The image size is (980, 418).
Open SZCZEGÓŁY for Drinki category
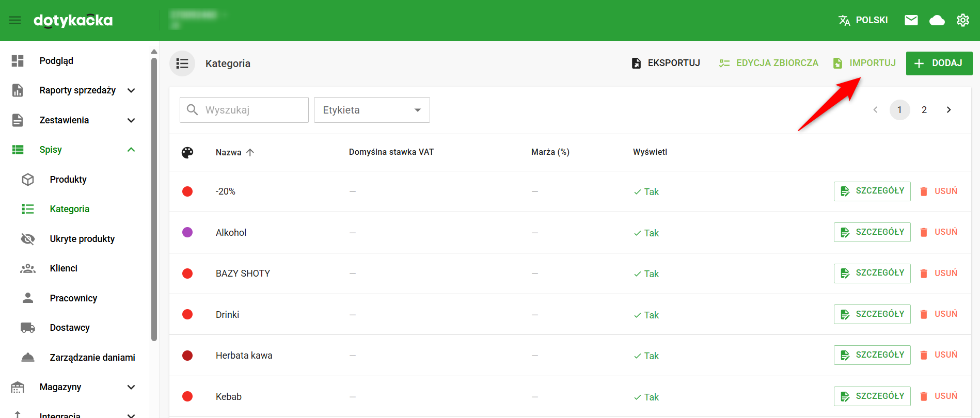[872, 314]
